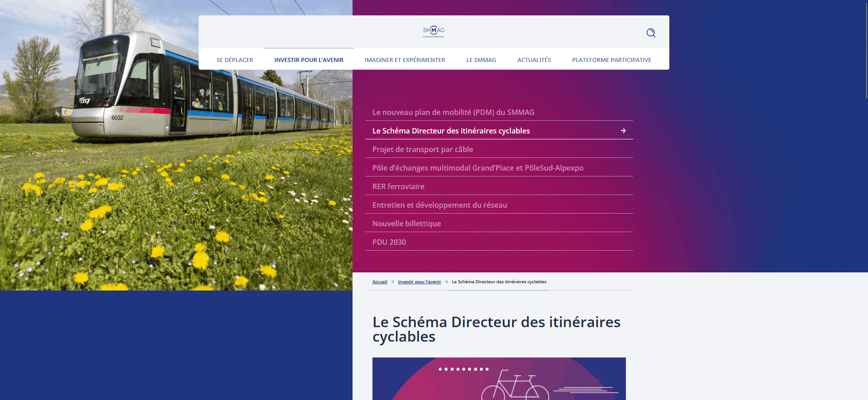Open INVESTIR POUR L'AVENIR menu
The width and height of the screenshot is (868, 400).
click(309, 60)
